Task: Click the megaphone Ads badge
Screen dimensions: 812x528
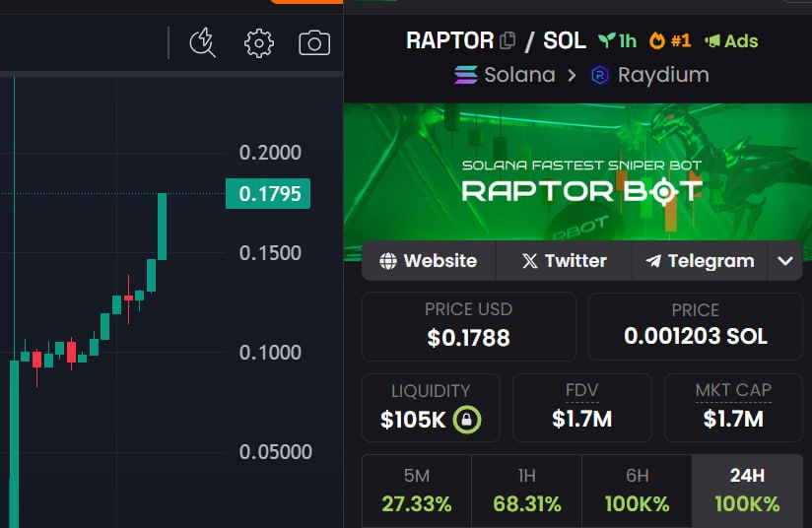Action: (x=731, y=40)
